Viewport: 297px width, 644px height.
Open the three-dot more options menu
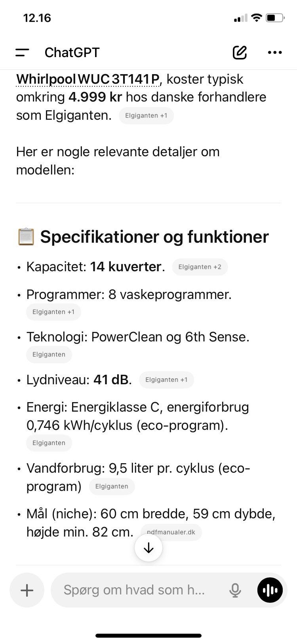275,52
